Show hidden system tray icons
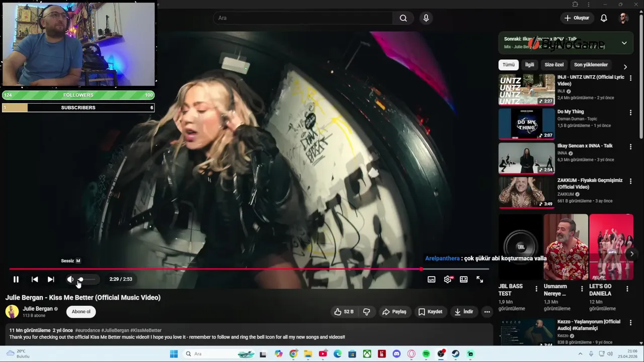The height and width of the screenshot is (362, 644). coord(580,354)
